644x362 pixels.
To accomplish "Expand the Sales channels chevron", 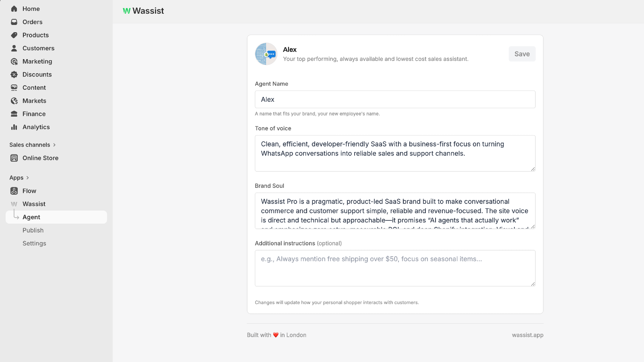I will click(54, 145).
